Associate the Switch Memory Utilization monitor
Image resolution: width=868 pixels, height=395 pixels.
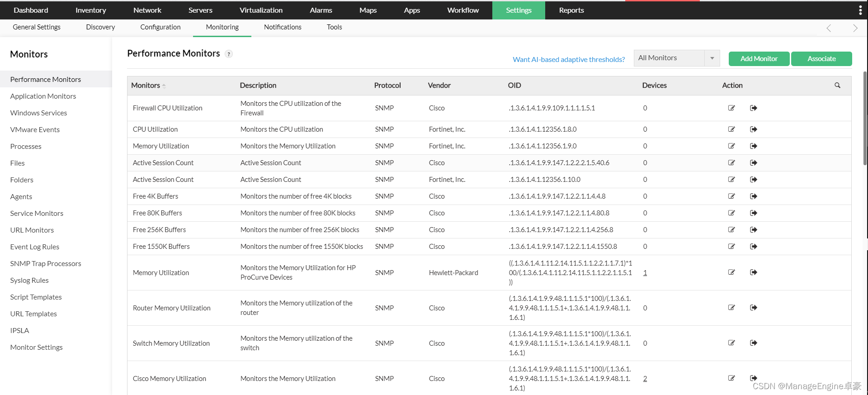point(754,343)
